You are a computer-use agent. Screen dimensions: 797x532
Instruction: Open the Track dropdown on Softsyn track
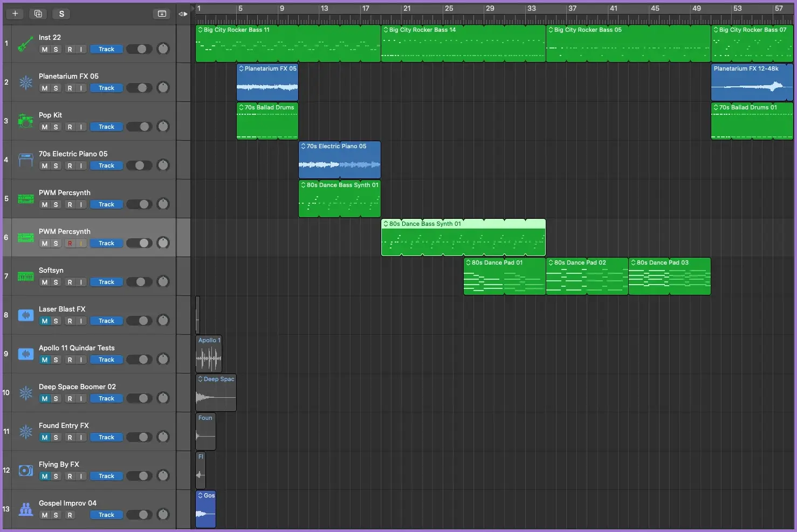pos(106,282)
